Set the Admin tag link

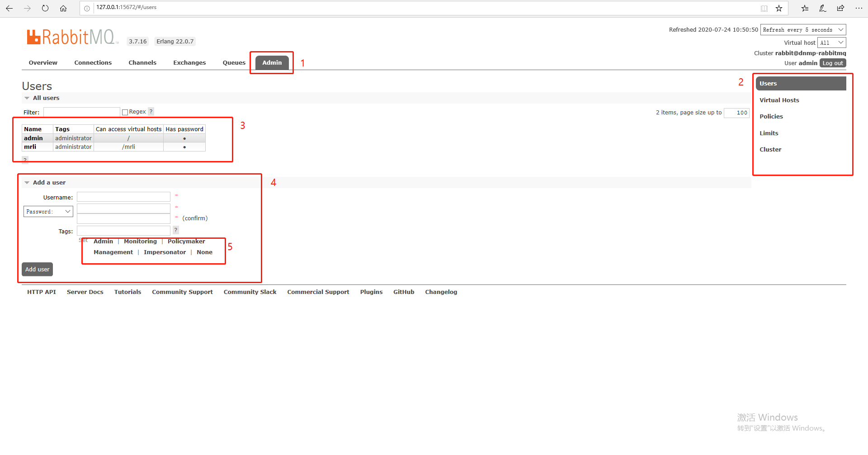click(x=104, y=241)
